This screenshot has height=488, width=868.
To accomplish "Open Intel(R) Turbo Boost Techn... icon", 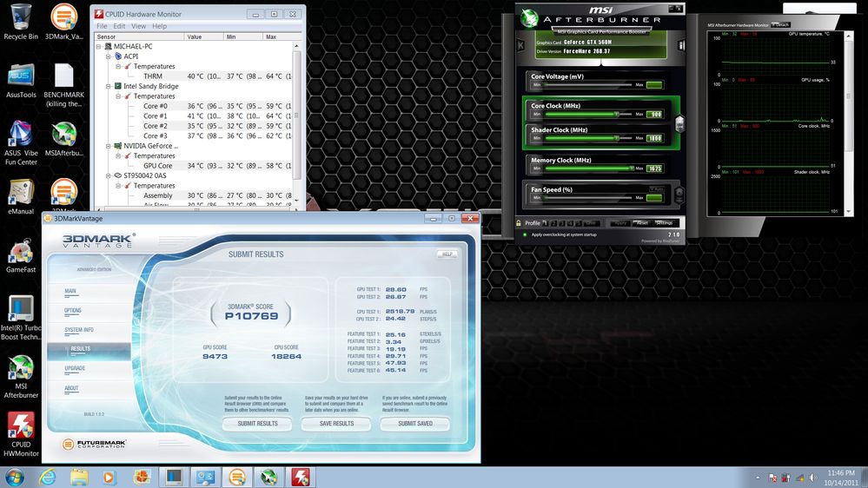I will pyautogui.click(x=21, y=318).
